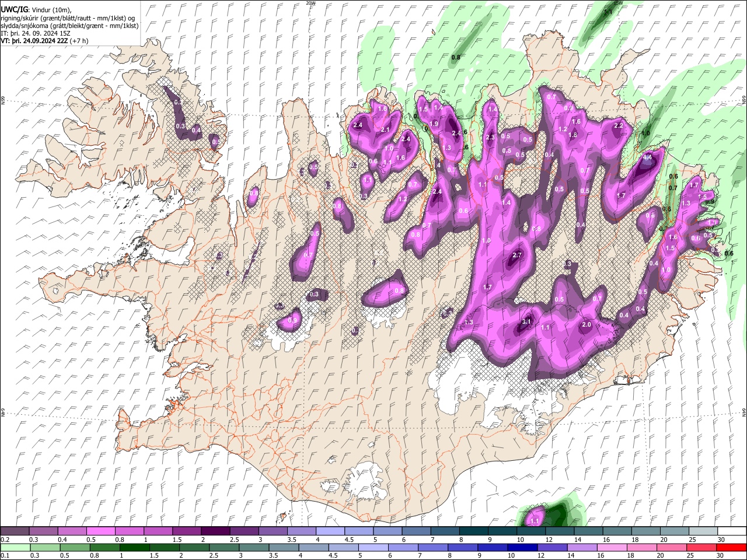Select the dark teal swatch starting at 8 in the upper scale
The image size is (747, 560).
(473, 531)
